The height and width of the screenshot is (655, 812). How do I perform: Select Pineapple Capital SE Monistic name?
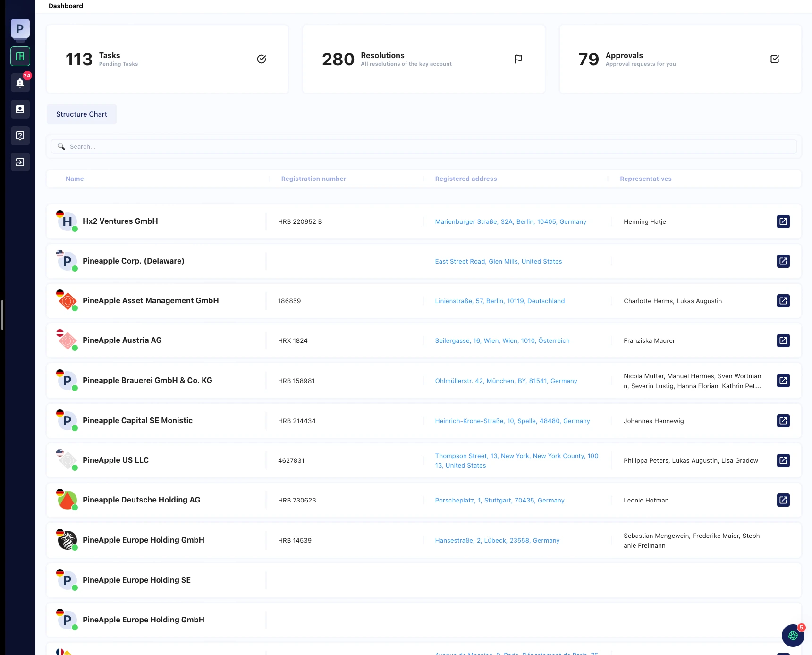click(x=138, y=420)
